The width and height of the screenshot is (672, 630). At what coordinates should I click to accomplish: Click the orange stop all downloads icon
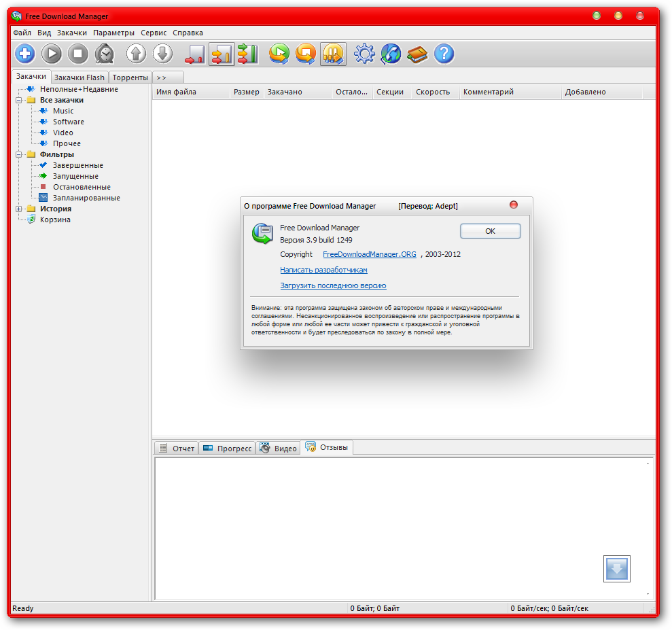pos(306,54)
